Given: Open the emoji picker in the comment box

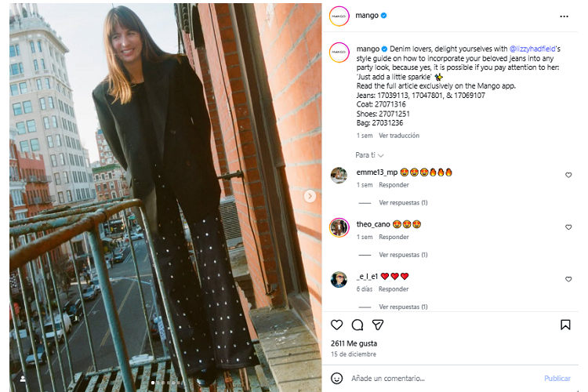Looking at the screenshot, I should pyautogui.click(x=337, y=378).
